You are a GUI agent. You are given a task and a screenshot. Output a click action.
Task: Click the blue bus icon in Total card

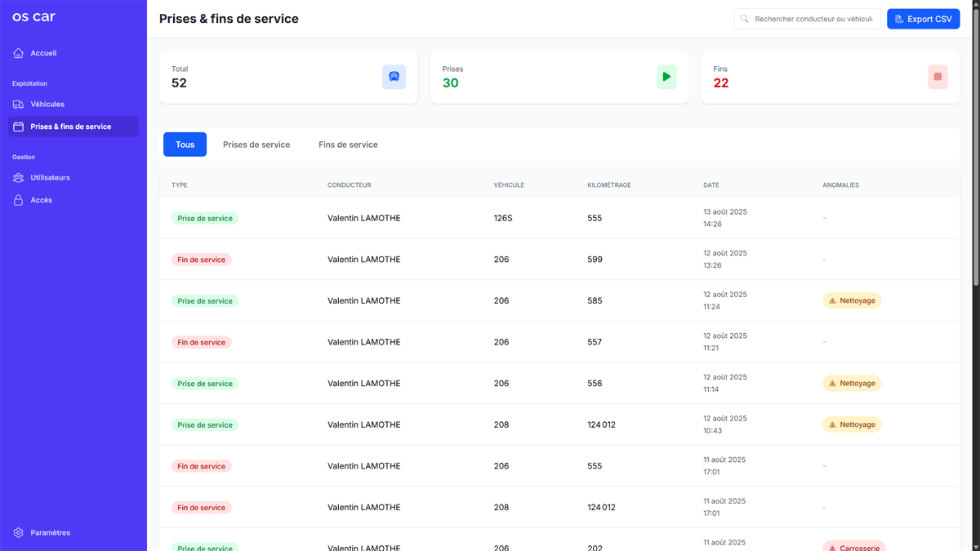pos(394,77)
